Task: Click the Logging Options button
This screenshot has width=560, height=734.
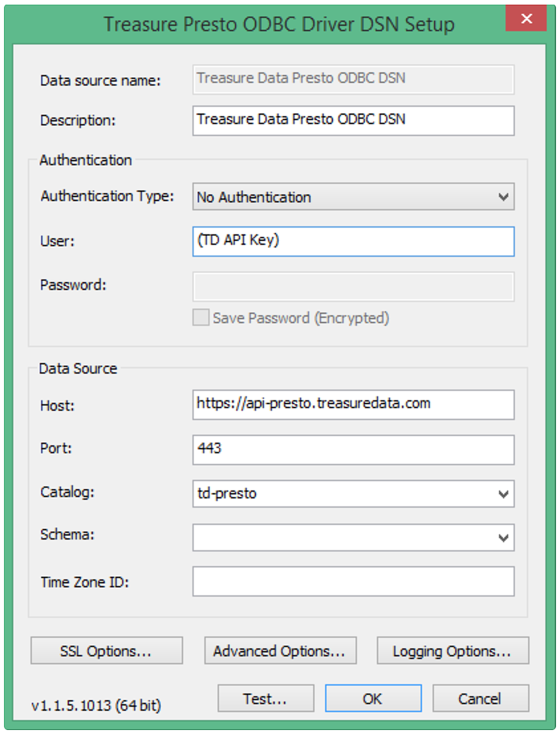Action: [x=453, y=651]
